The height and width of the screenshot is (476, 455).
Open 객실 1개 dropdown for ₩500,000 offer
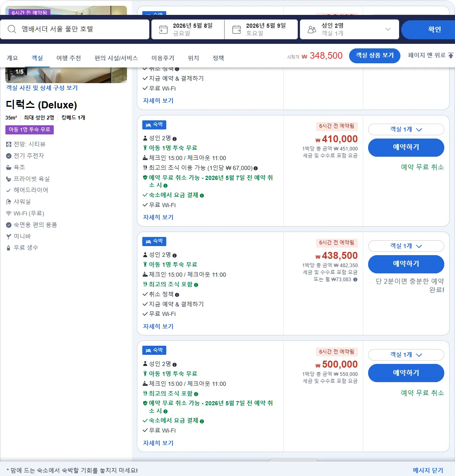(406, 354)
